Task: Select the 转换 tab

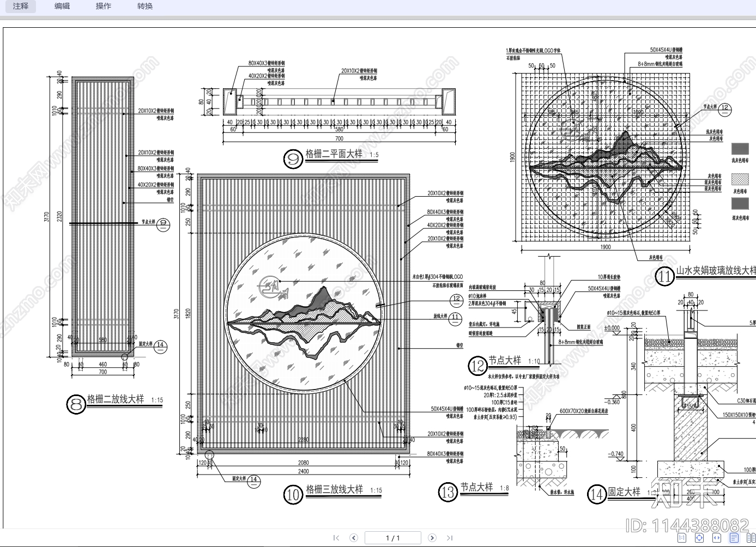Action: tap(145, 7)
